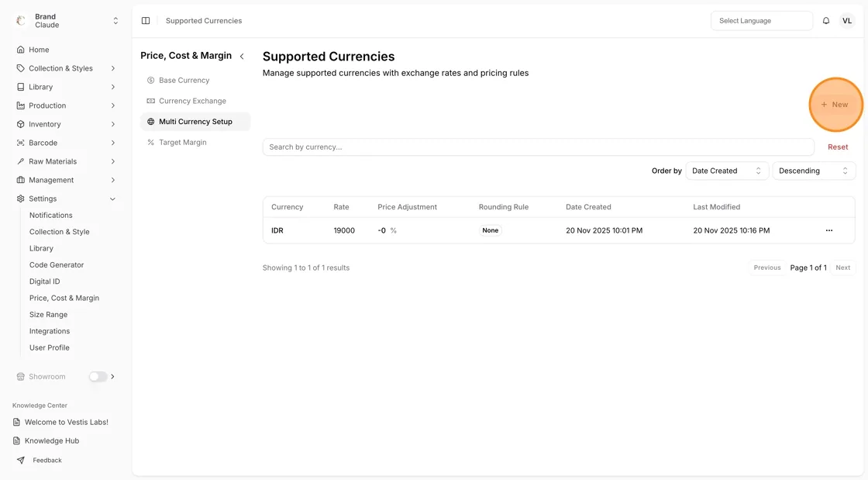Click the Brand Claude logo

(21, 20)
